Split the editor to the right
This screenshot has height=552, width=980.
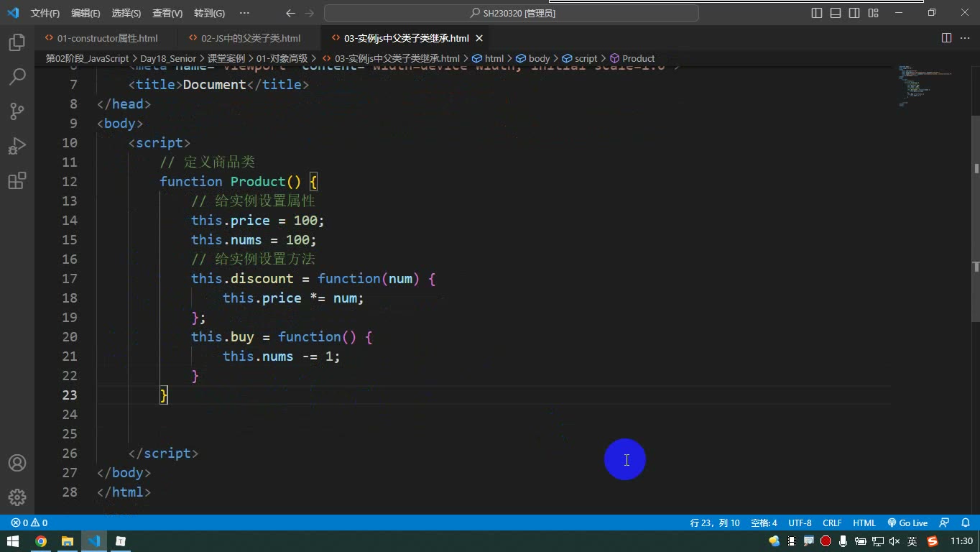point(947,38)
